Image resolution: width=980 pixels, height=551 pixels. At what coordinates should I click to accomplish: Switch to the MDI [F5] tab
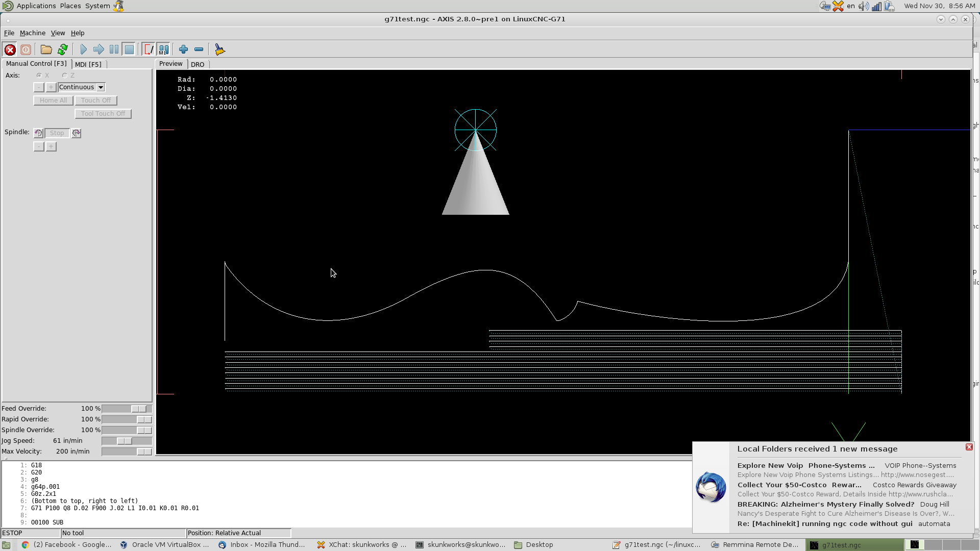point(88,64)
